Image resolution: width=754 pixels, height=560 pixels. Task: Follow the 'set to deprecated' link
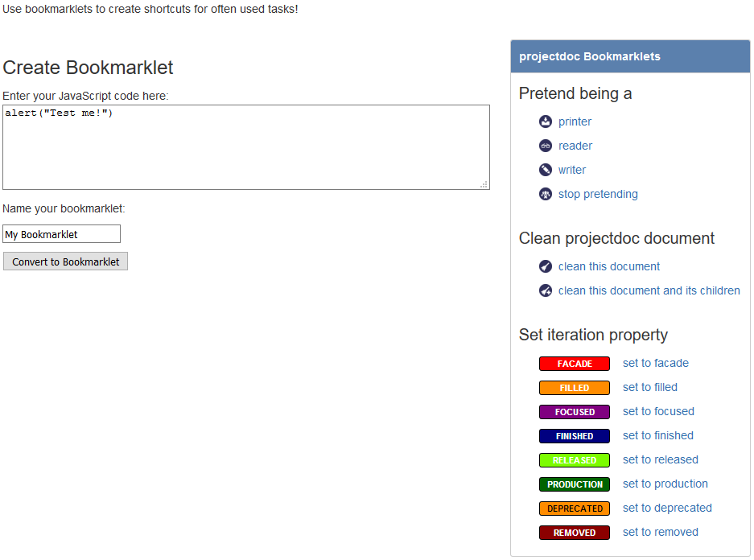(667, 508)
